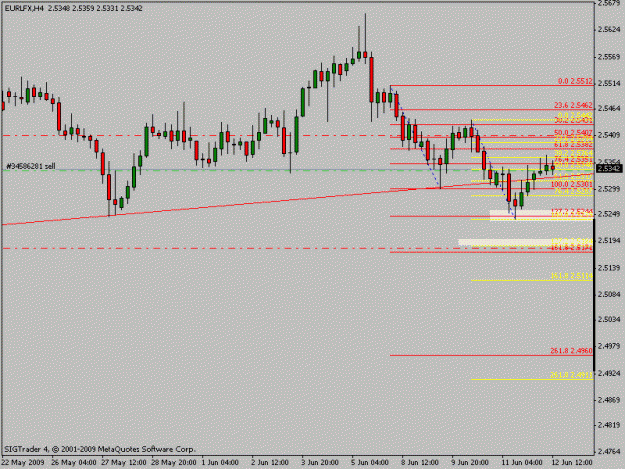Click price axis value 2.4979
The image size is (625, 469).
(x=609, y=346)
